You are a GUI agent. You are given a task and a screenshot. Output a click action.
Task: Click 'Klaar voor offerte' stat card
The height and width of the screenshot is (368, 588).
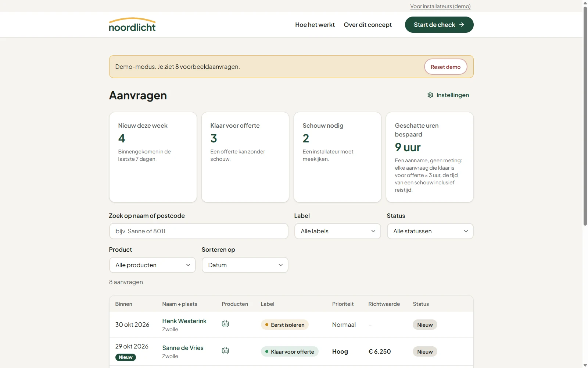[x=245, y=157]
